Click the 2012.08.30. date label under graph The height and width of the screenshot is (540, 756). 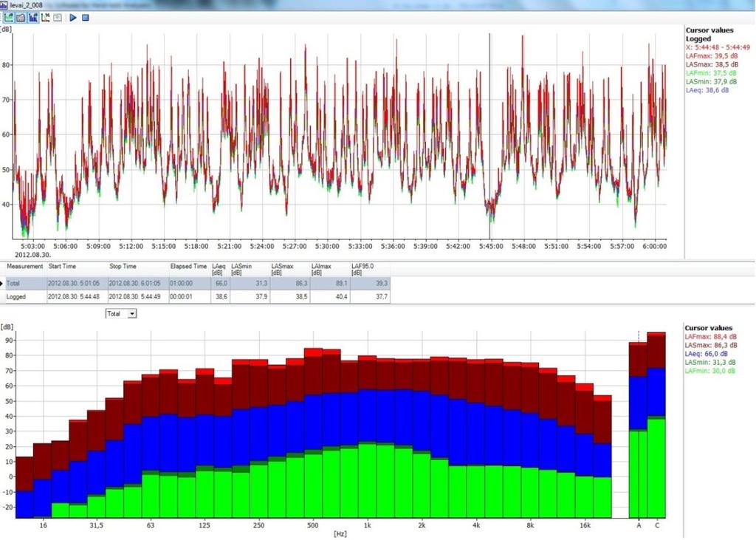(32, 254)
